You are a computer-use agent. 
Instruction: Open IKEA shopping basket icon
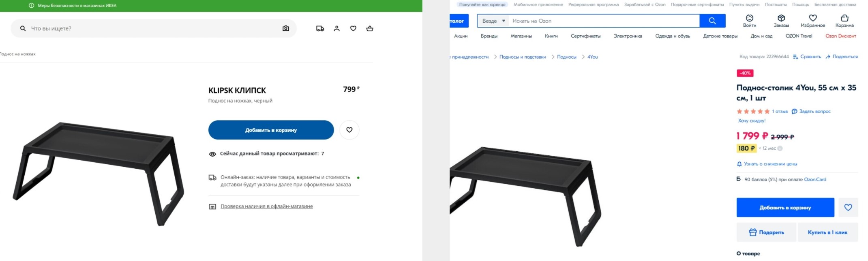click(370, 28)
